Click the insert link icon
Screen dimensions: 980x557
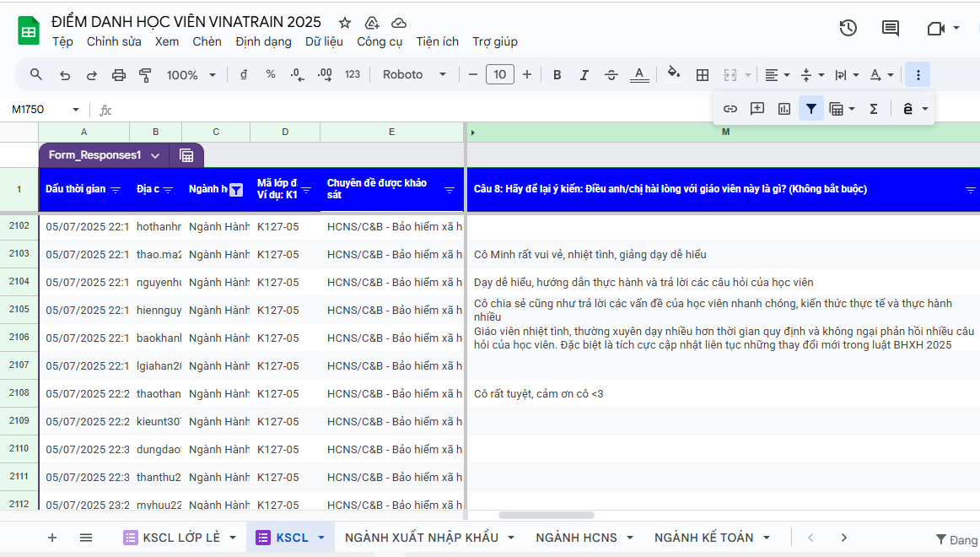pos(730,109)
